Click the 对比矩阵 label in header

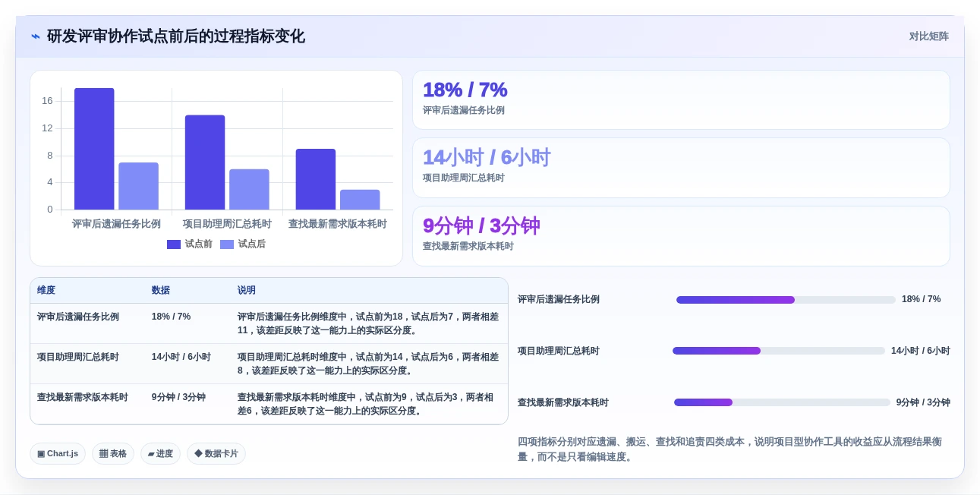929,36
